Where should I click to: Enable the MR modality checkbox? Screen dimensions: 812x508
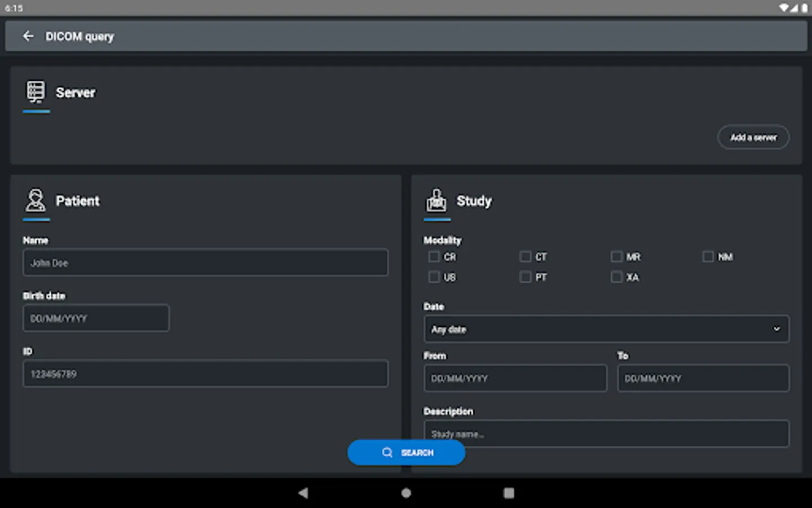pyautogui.click(x=616, y=257)
